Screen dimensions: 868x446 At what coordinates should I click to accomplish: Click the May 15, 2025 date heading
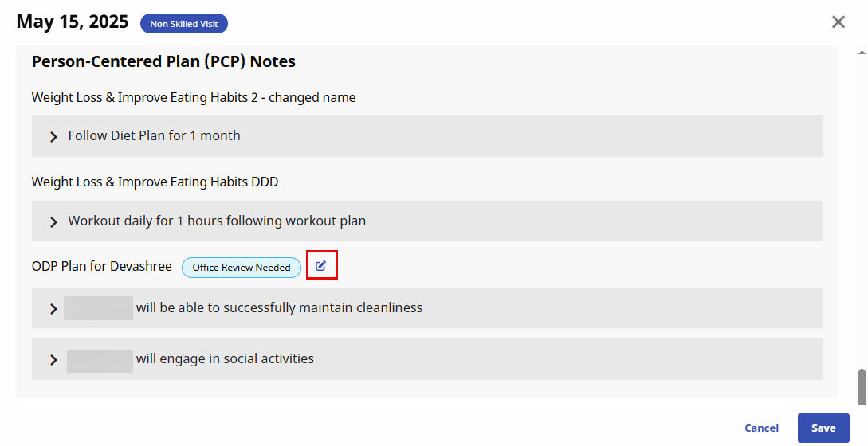(73, 22)
